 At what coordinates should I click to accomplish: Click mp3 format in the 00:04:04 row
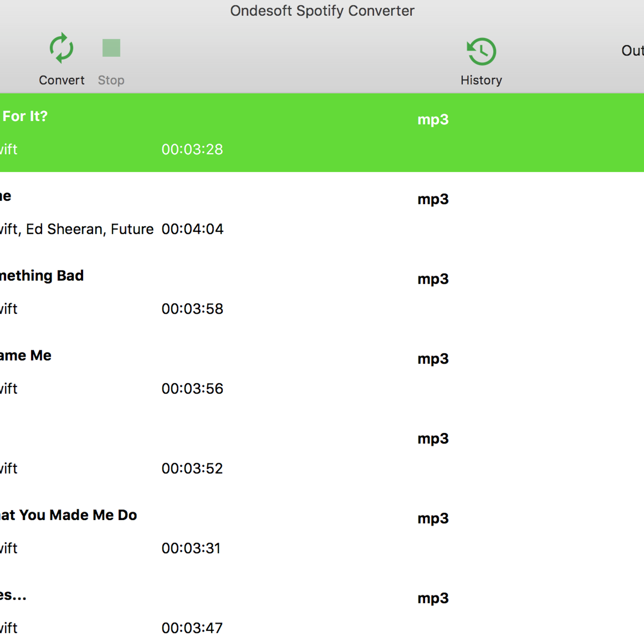pos(433,199)
